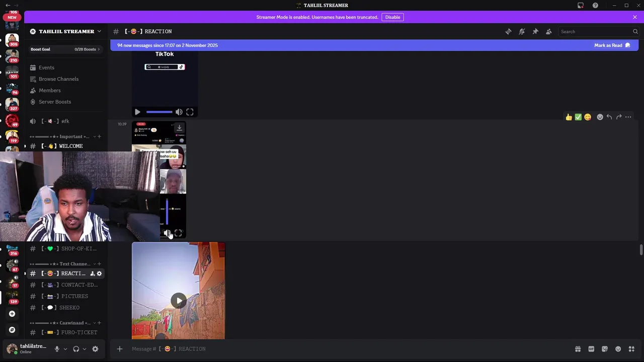The image size is (644, 362).
Task: React with thumbs up emoji
Action: [x=569, y=117]
